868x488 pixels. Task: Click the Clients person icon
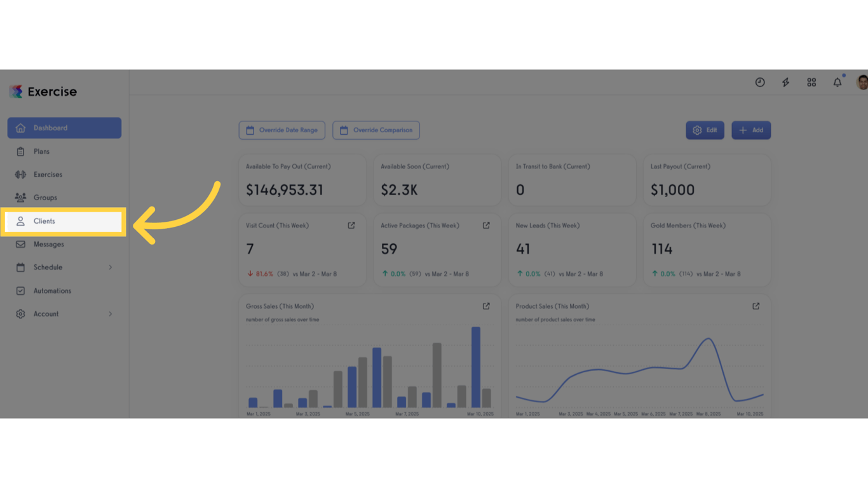pos(20,221)
